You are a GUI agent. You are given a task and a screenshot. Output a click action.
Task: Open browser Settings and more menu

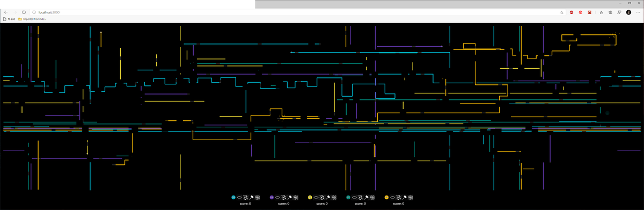coord(638,12)
